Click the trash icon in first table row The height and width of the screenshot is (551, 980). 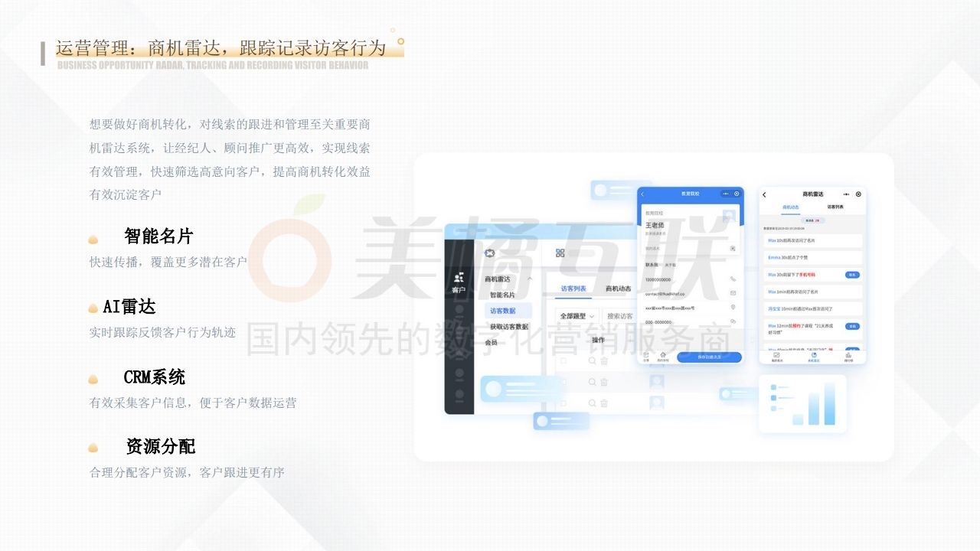point(604,360)
